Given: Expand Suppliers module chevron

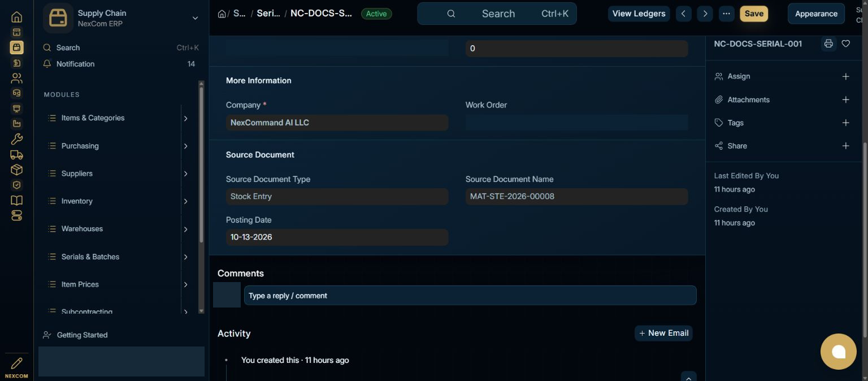Looking at the screenshot, I should click(185, 174).
